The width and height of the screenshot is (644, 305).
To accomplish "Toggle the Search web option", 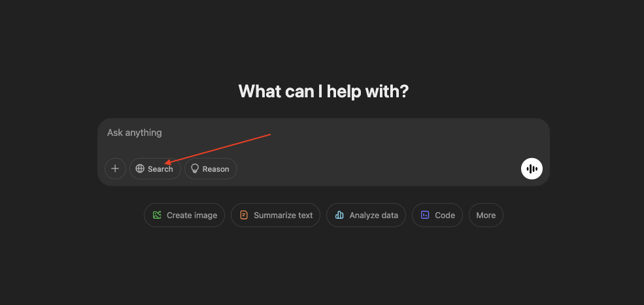I will tap(155, 169).
